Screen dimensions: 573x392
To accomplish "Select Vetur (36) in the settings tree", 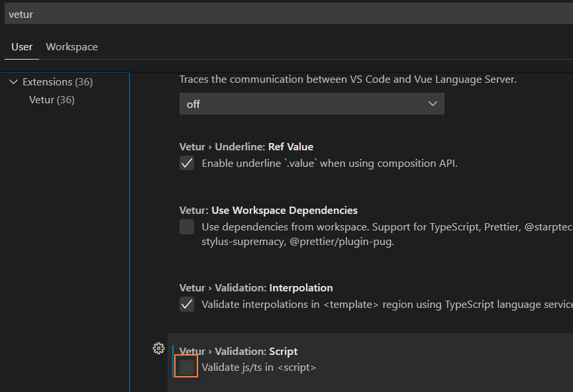I will 52,100.
